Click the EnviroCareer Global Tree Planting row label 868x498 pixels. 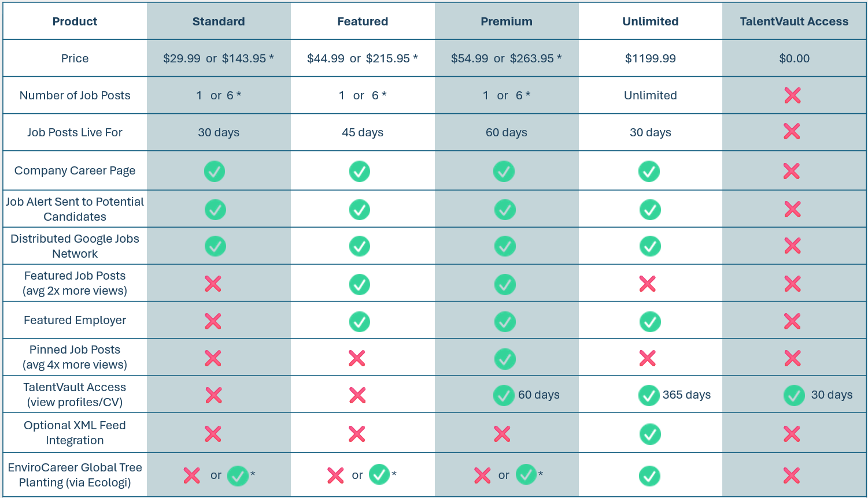[75, 475]
